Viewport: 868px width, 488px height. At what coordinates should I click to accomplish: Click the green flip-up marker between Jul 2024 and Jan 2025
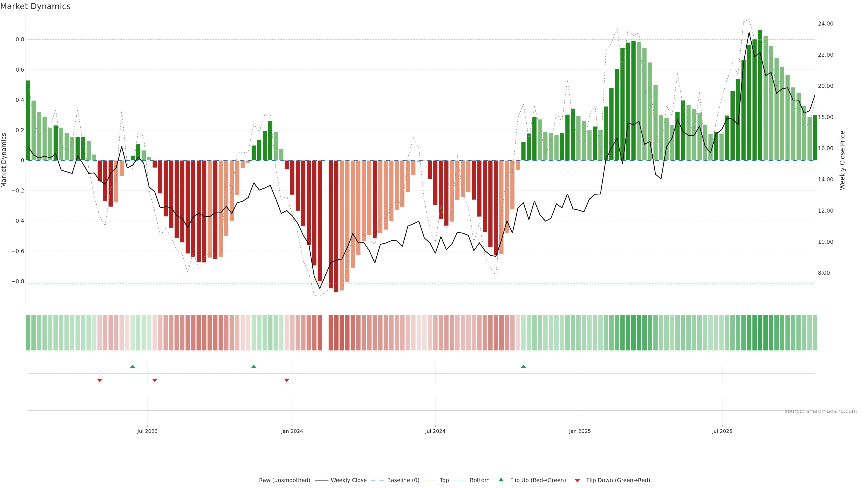coord(523,366)
